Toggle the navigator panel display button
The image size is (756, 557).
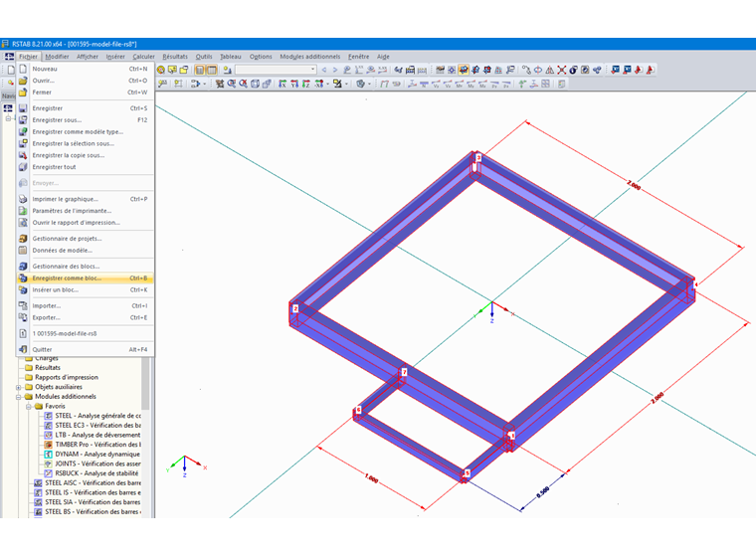[x=200, y=70]
